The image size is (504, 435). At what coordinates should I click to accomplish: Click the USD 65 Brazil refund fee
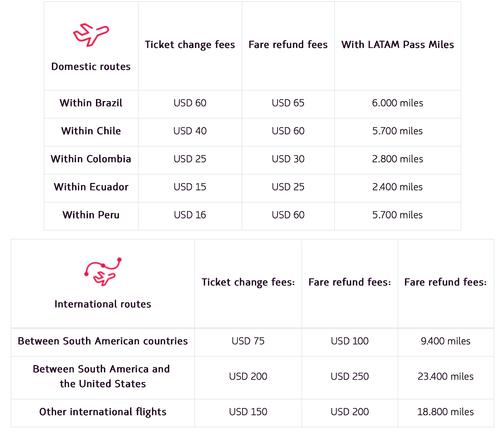(x=288, y=103)
